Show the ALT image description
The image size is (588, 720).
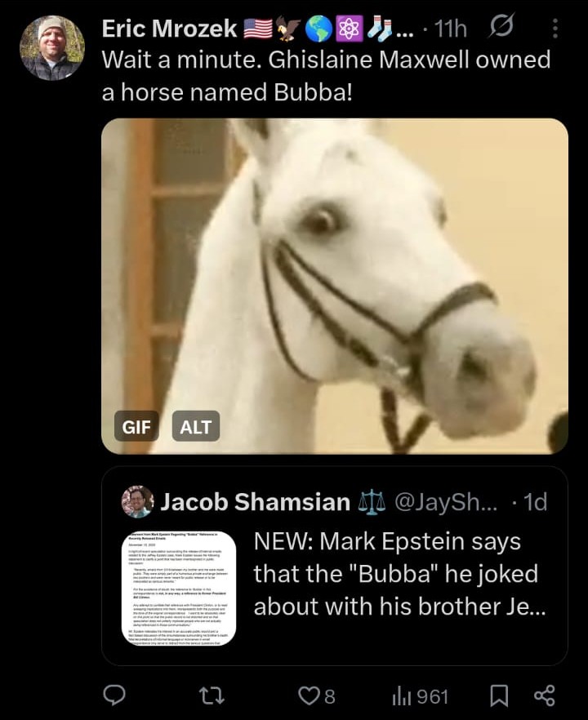pyautogui.click(x=196, y=427)
